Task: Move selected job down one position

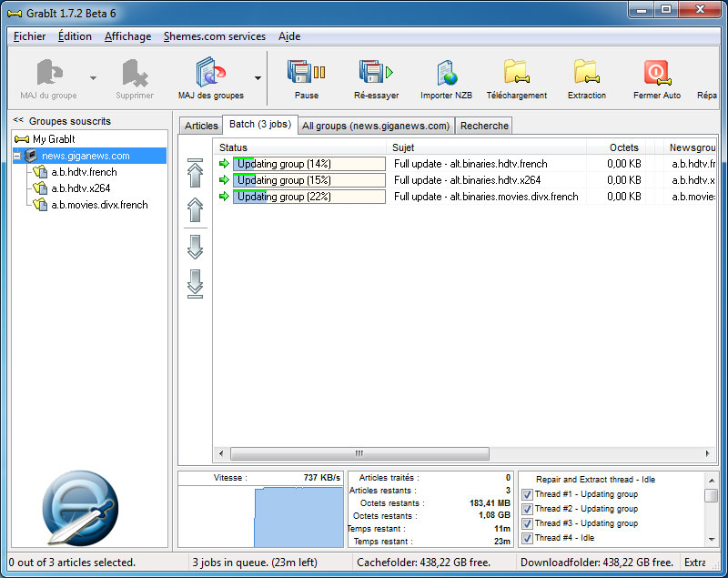Action: click(x=195, y=247)
